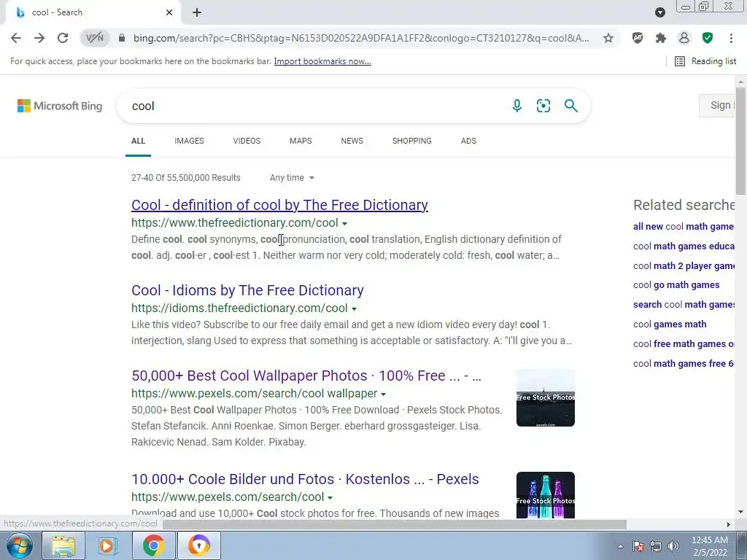Screen dimensions: 747x560
Task: Open network icon in system tray
Action: pos(656,546)
